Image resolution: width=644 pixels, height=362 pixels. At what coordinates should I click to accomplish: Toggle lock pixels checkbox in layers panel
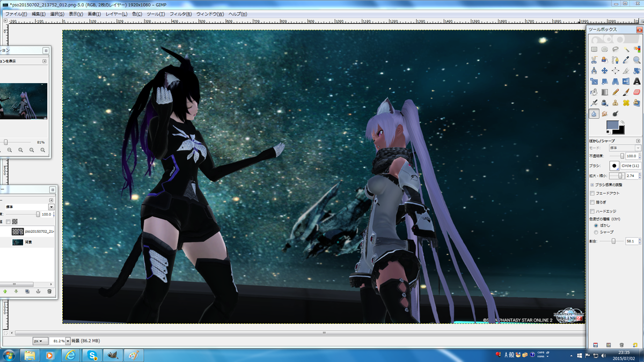8,221
